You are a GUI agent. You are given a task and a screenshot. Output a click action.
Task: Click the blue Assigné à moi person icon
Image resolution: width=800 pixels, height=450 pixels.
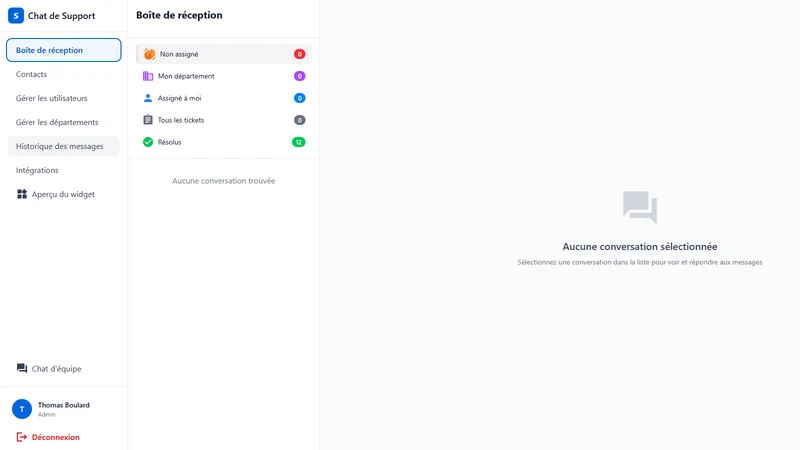(x=148, y=98)
